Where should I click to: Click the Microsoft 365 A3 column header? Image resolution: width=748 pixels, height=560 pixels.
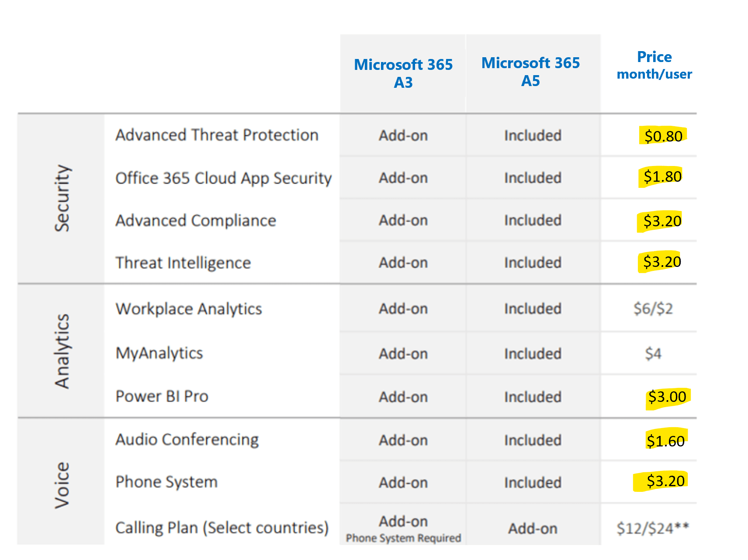tap(403, 73)
